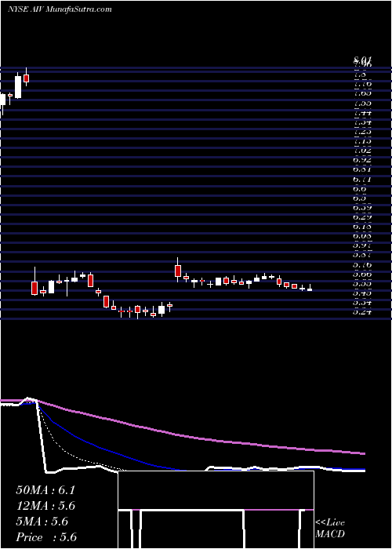The height and width of the screenshot is (549, 392).
Task: Click the 5.45 price axis label
Action: coord(362,293)
